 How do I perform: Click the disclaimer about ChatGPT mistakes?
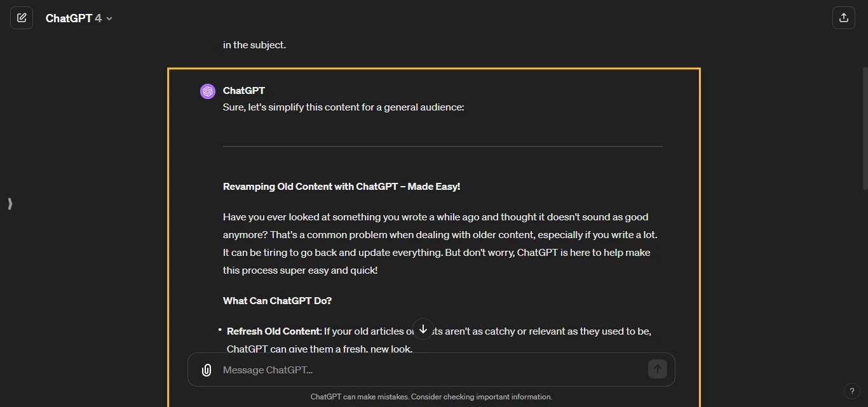click(431, 396)
